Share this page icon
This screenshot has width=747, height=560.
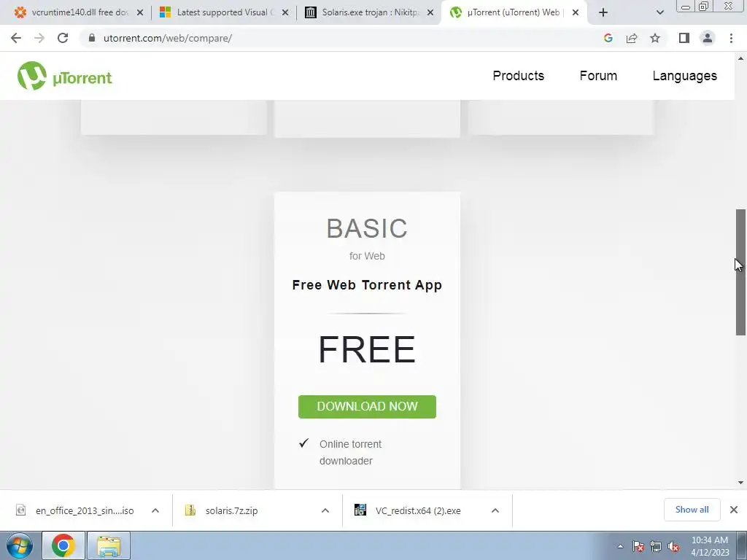[x=632, y=38]
